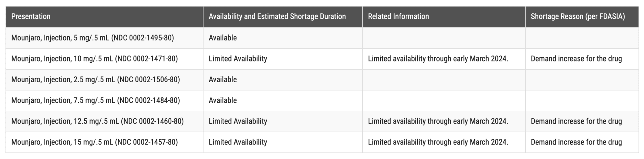644x159 pixels.
Task: Select the Mounjaro 12.5 mg/.5 mL presentation cell
Action: coord(97,121)
